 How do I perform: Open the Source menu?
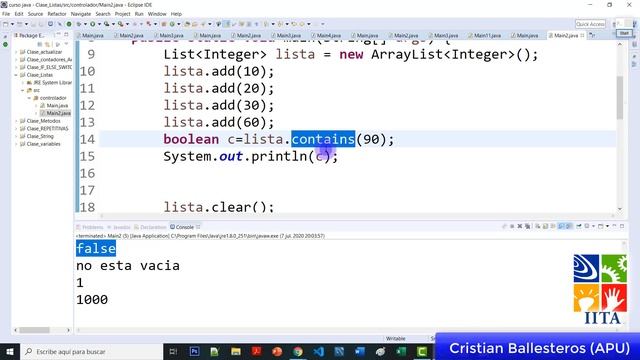click(35, 14)
